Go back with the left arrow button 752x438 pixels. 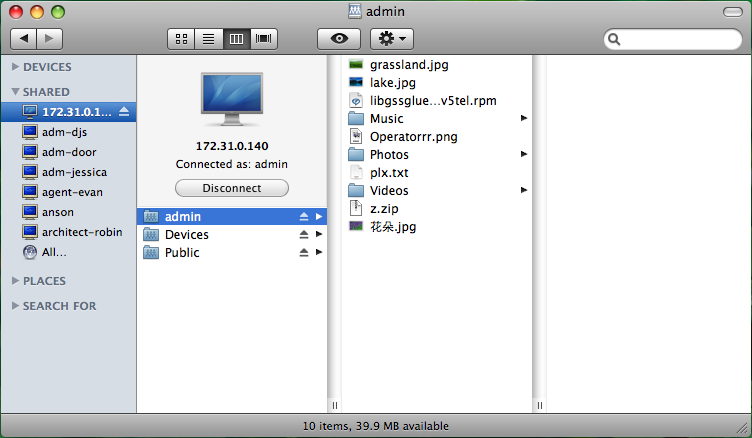pyautogui.click(x=24, y=39)
